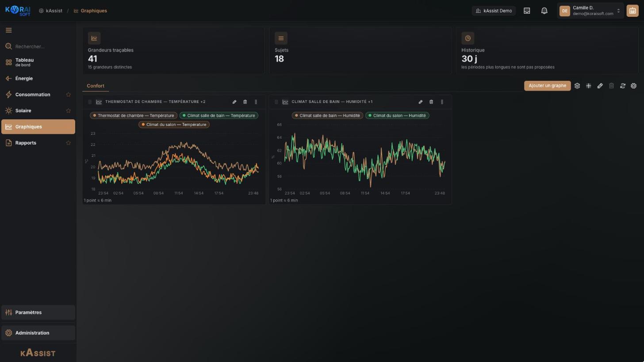Toggle favorite star for Consommation
Viewport: 644px width, 362px height.
coord(68,95)
